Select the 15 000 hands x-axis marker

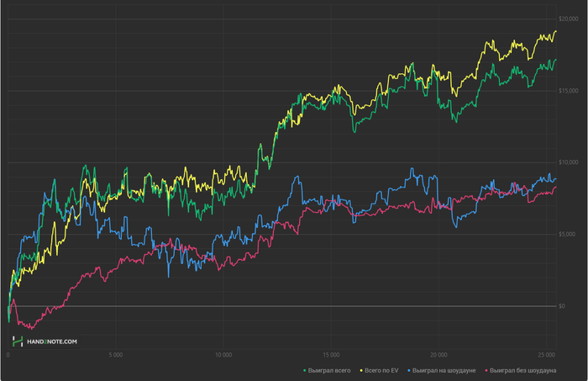pos(331,355)
